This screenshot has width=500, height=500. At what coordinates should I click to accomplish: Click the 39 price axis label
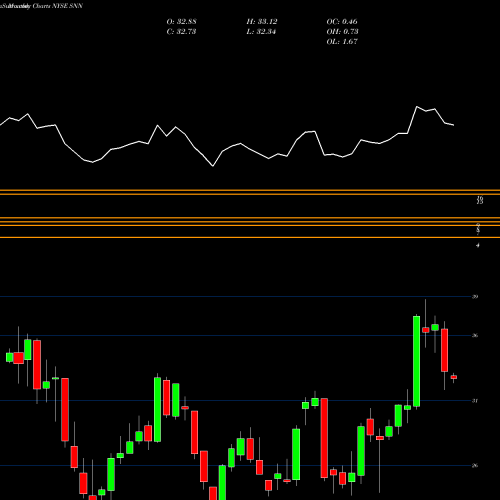[475, 296]
